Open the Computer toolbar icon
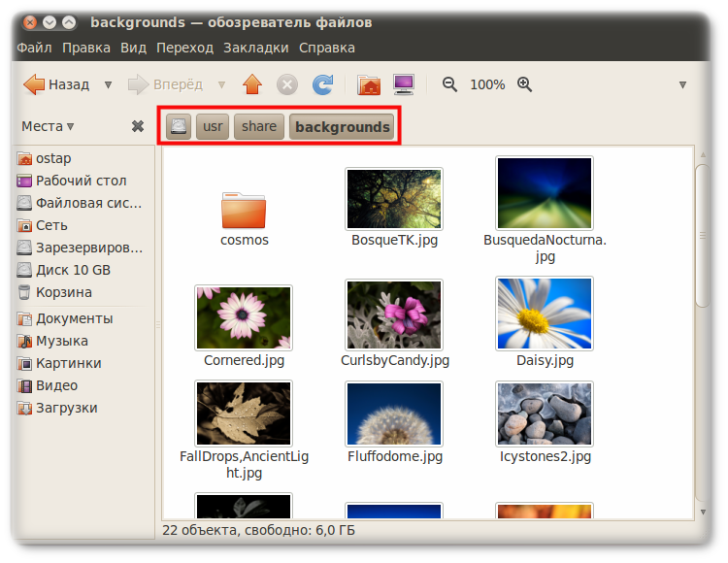 [x=403, y=84]
